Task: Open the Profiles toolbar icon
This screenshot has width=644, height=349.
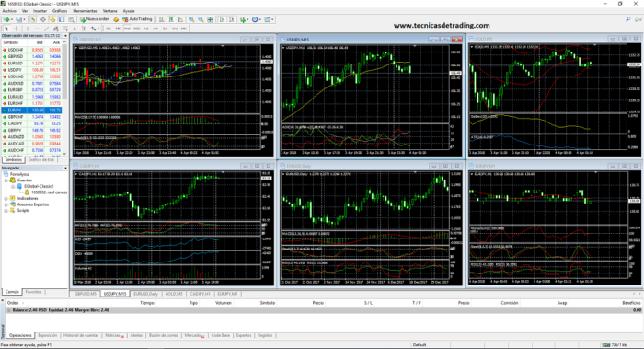Action: (18, 19)
